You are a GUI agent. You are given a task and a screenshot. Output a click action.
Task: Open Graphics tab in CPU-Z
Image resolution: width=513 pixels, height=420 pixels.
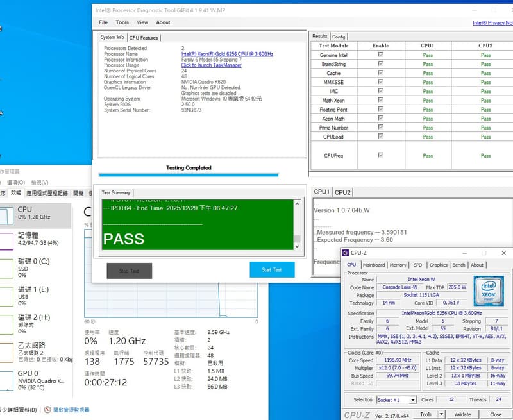(439, 265)
